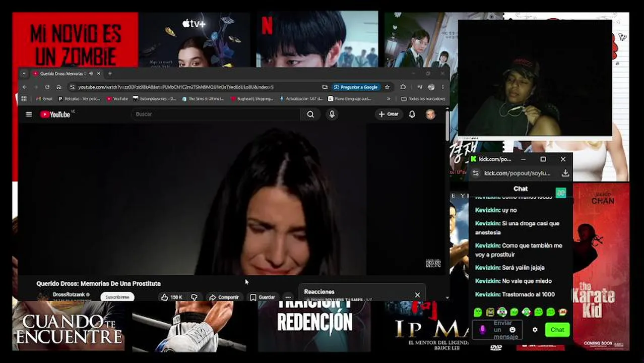The height and width of the screenshot is (363, 644).
Task: Open Todos los marcadores folder
Action: click(x=423, y=99)
